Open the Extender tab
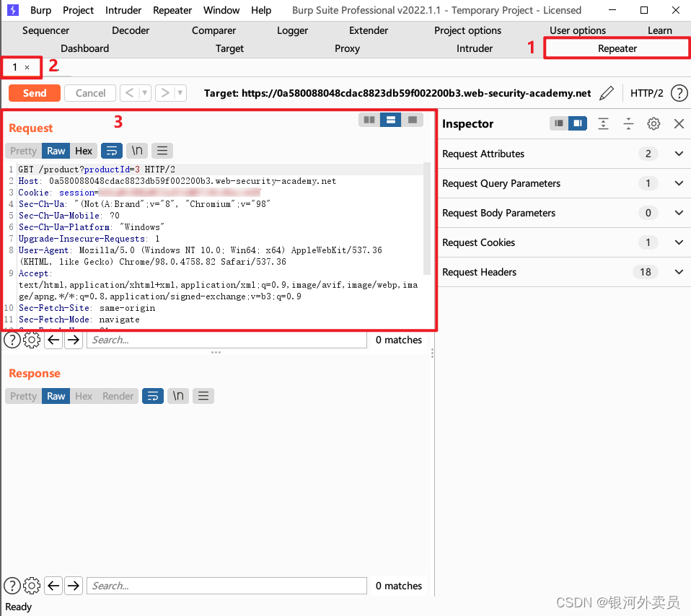This screenshot has height=616, width=691. [369, 30]
